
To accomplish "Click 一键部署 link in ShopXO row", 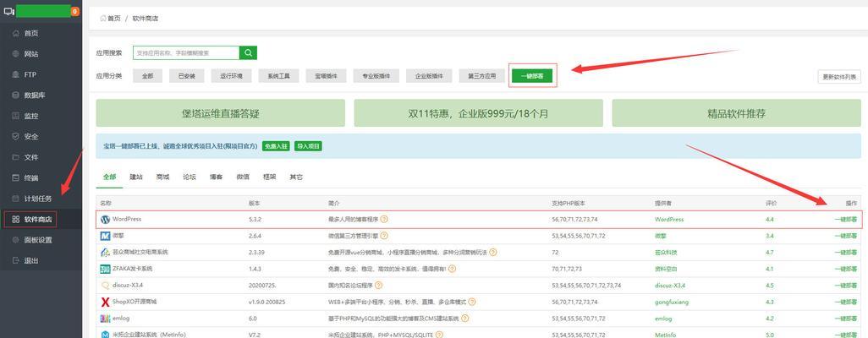I will [846, 302].
